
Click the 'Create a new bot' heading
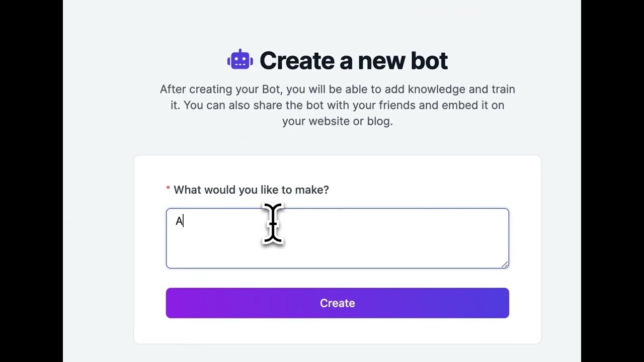tap(353, 61)
